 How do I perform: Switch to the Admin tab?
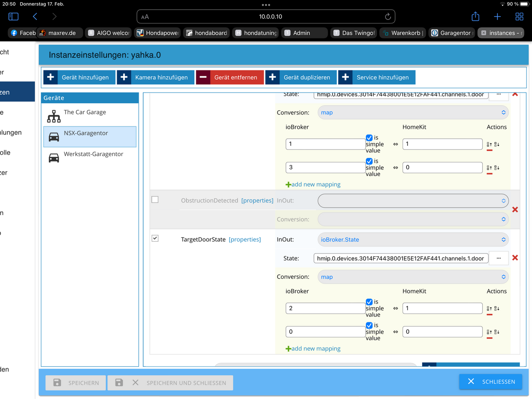tap(305, 33)
